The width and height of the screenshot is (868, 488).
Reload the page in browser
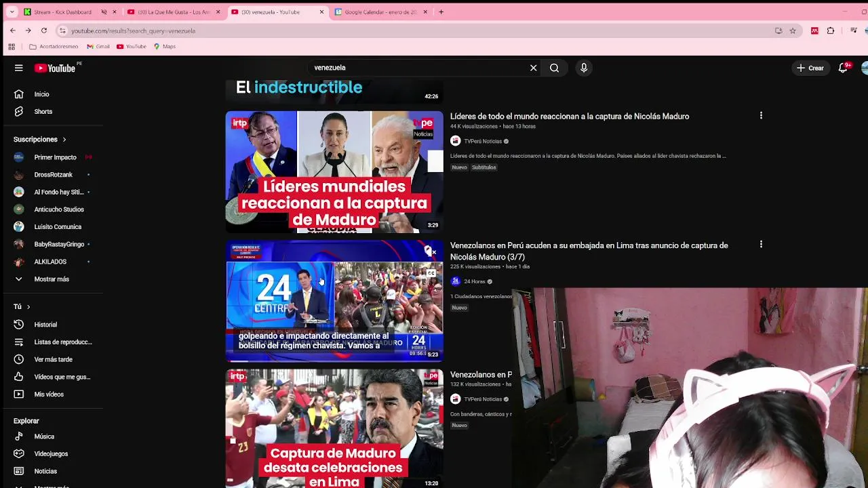[44, 30]
